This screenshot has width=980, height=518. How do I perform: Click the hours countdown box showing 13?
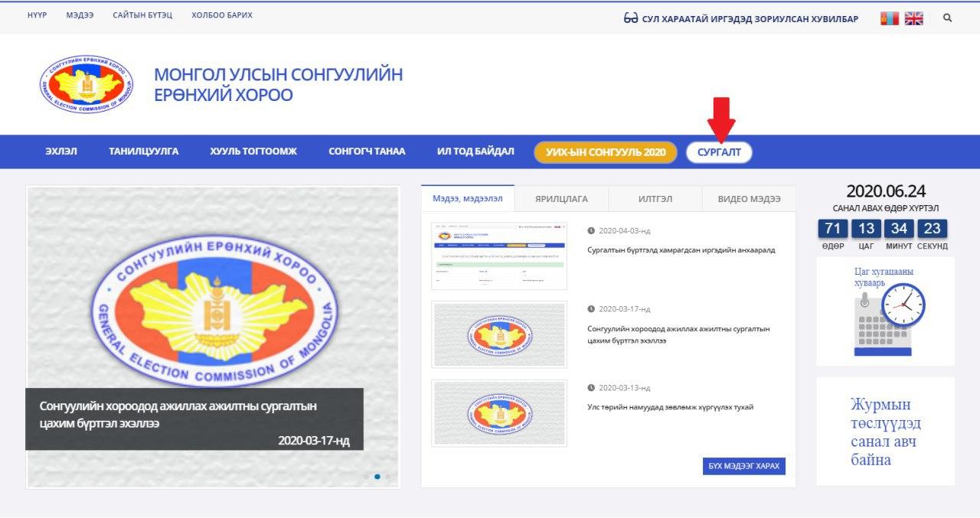pyautogui.click(x=867, y=228)
